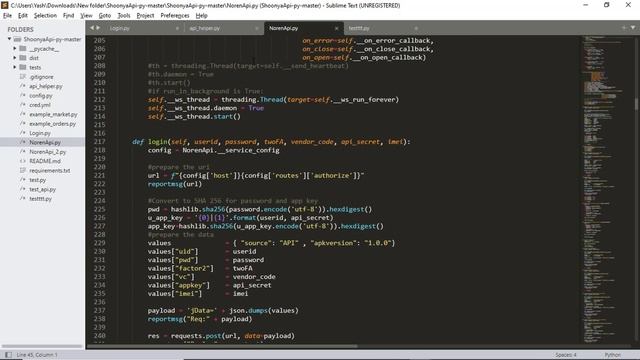Expand the tests folder

(15, 67)
